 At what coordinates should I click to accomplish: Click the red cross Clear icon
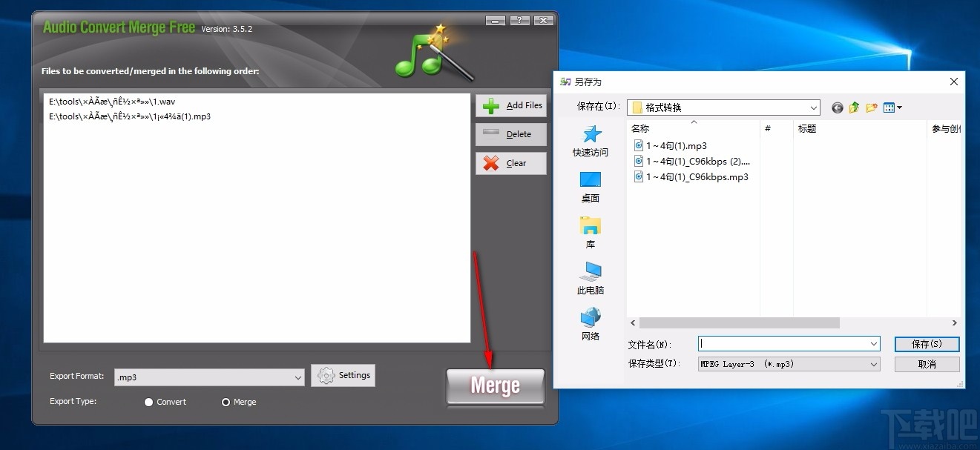tap(490, 163)
